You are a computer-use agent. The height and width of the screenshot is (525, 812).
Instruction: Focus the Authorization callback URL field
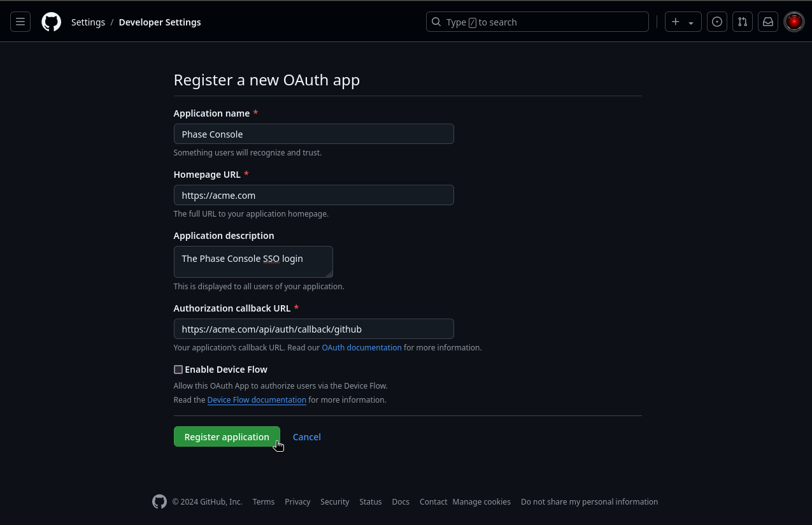pos(313,329)
